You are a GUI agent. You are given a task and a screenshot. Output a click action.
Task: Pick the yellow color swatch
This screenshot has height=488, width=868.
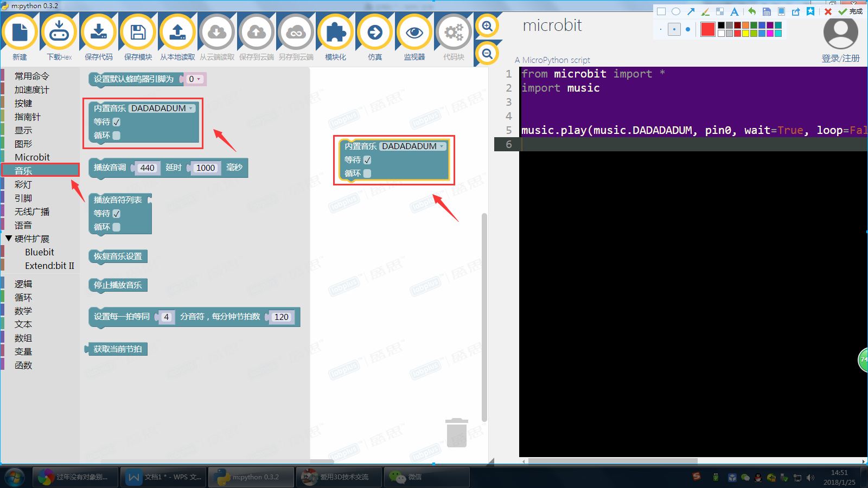(x=746, y=34)
